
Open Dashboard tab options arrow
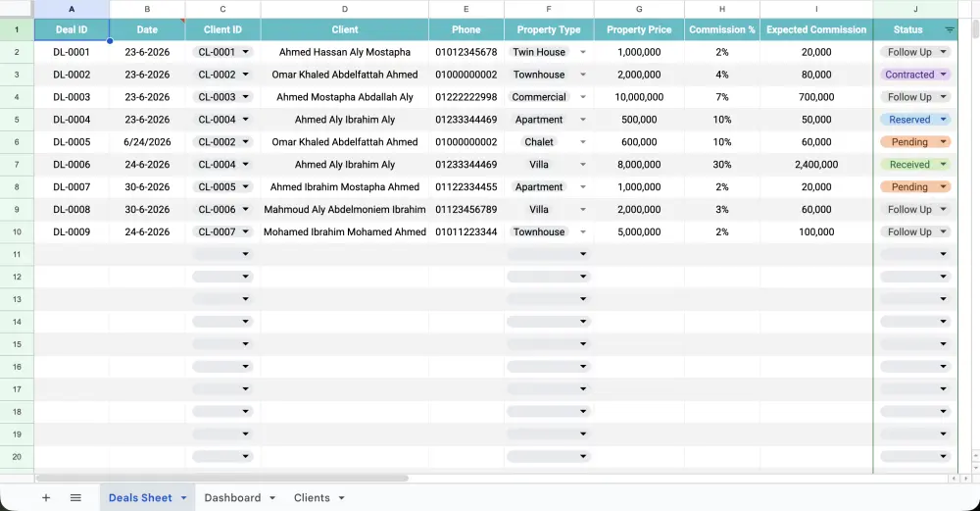point(272,498)
